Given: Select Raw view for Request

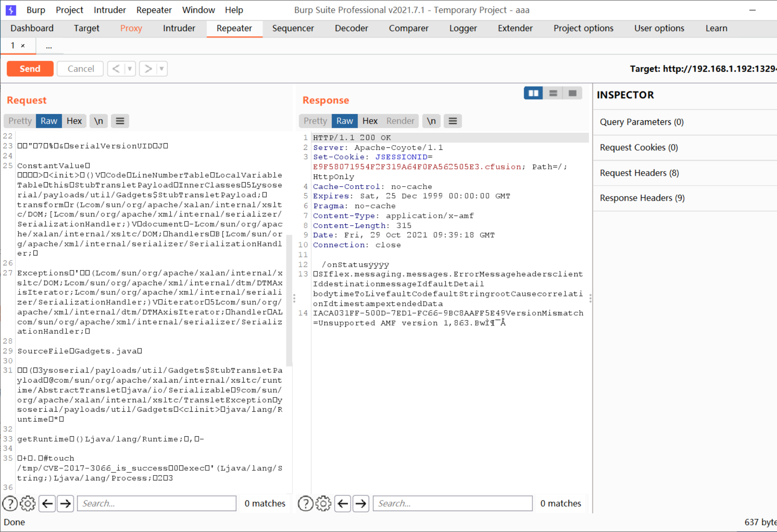Looking at the screenshot, I should (x=49, y=121).
